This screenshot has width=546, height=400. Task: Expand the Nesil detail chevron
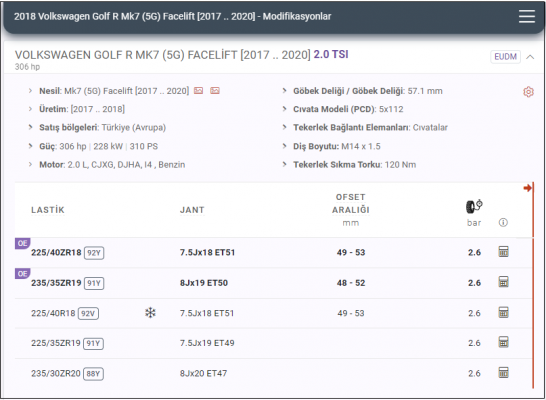coord(30,91)
